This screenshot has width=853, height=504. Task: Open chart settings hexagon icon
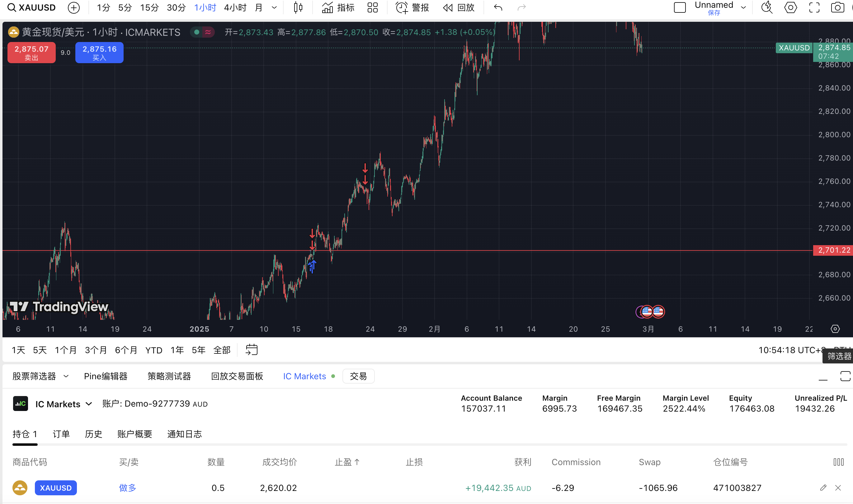pyautogui.click(x=790, y=7)
